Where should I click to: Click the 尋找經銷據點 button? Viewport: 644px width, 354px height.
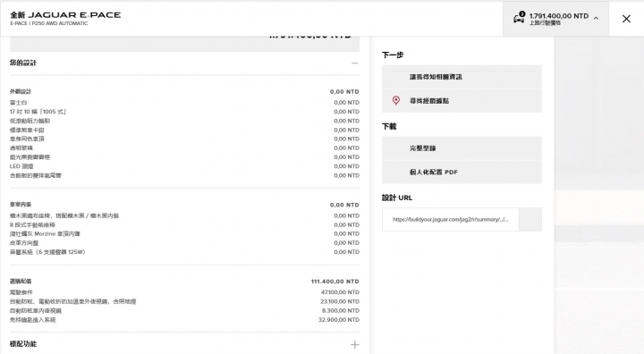click(x=462, y=101)
